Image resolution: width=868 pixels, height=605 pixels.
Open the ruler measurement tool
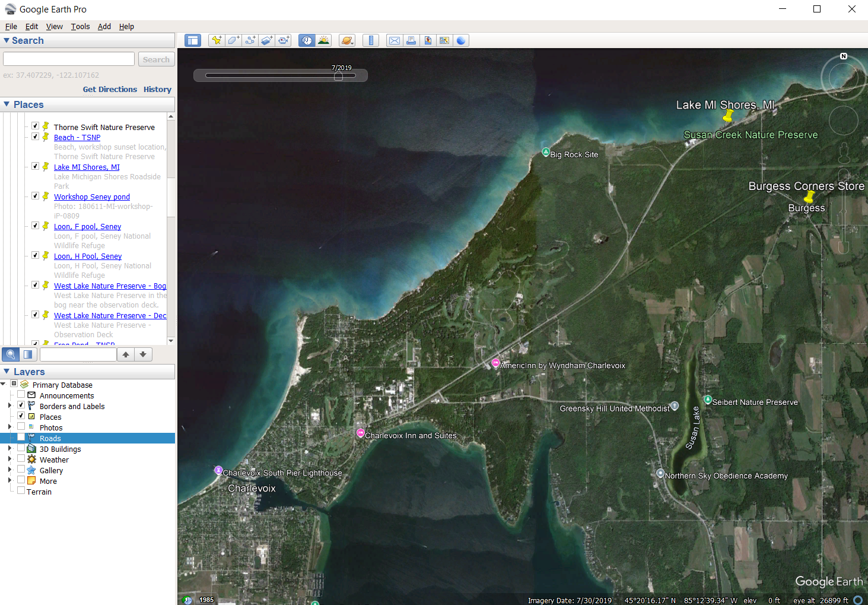[x=371, y=40]
